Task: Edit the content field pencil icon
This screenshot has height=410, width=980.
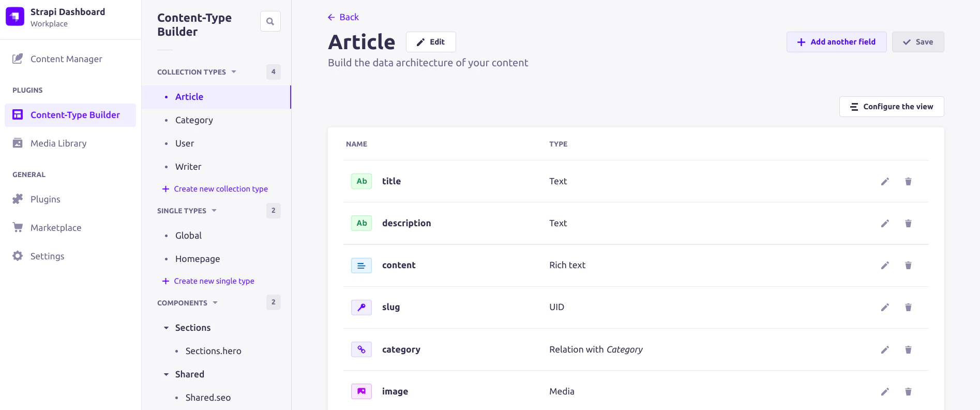Action: 885,265
